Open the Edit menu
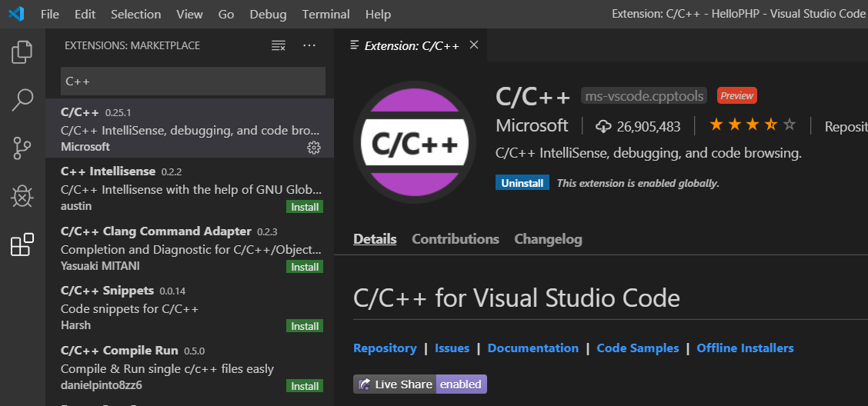Image resolution: width=868 pixels, height=406 pixels. [x=85, y=15]
